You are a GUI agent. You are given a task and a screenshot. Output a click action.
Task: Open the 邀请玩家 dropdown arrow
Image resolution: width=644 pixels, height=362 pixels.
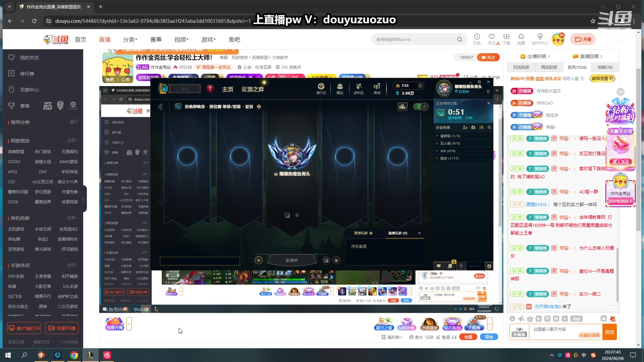[x=419, y=233]
